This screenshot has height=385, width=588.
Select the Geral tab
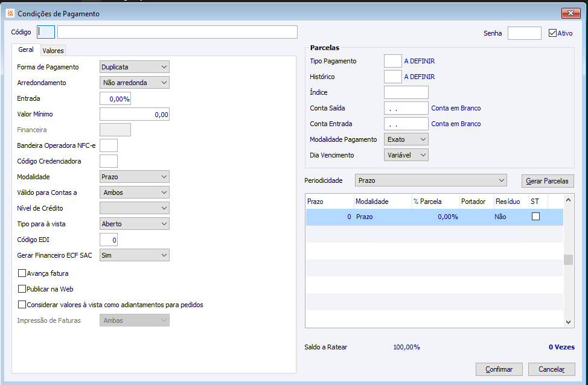[26, 50]
